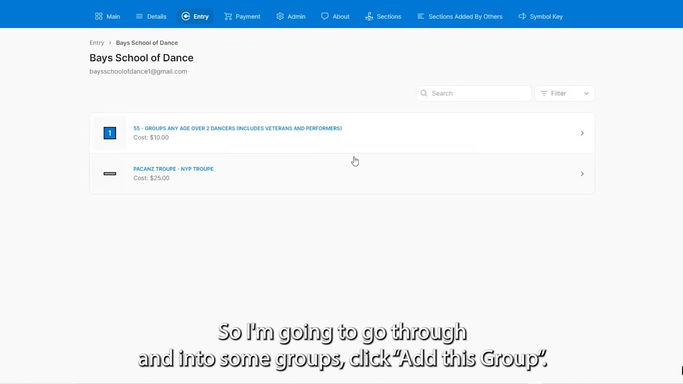Open the Filter dropdown

tap(565, 93)
